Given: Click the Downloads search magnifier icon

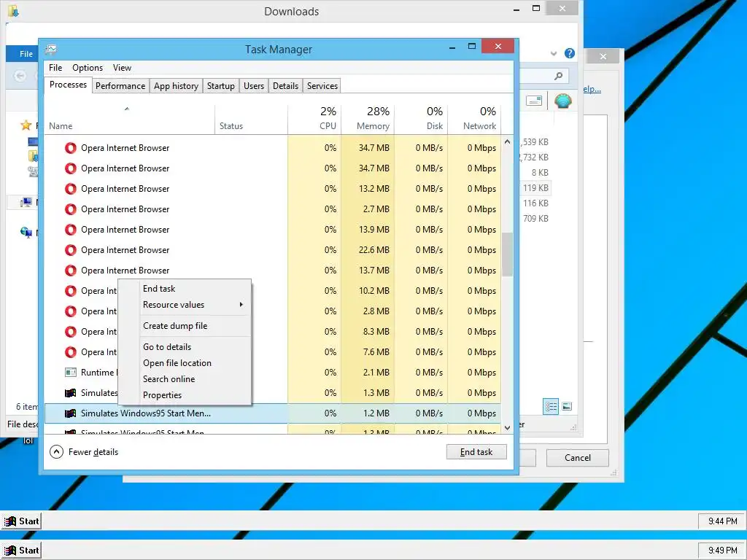Looking at the screenshot, I should [x=558, y=76].
